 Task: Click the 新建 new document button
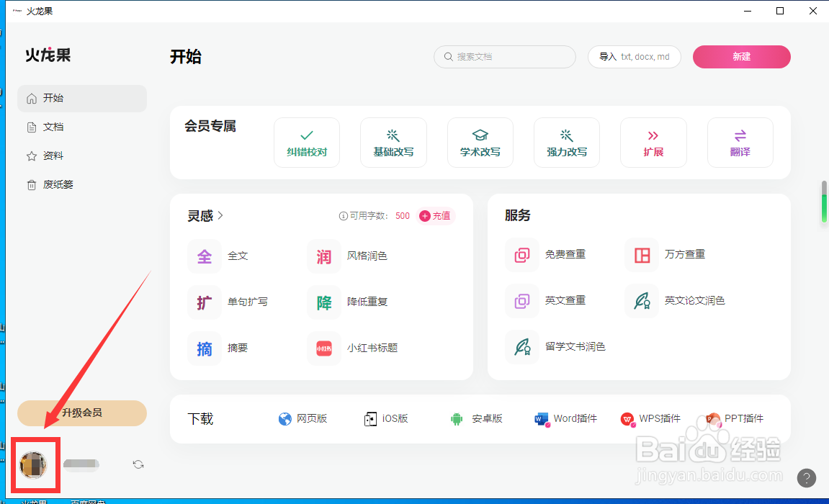tap(741, 57)
